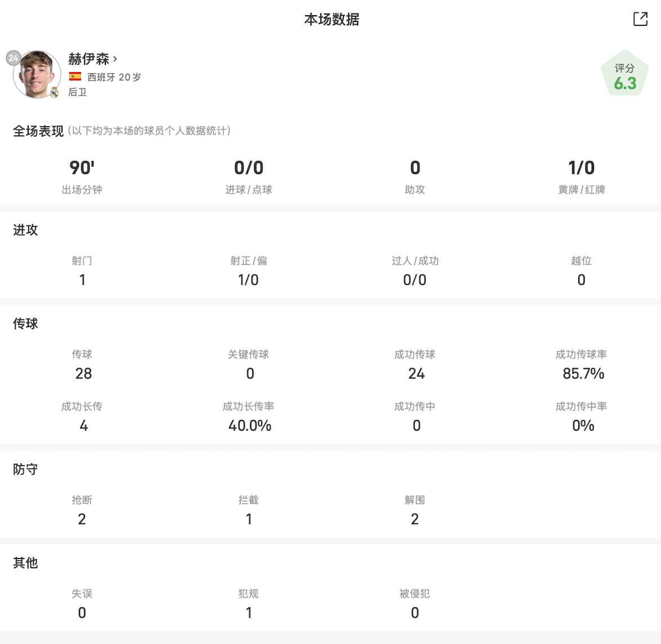The height and width of the screenshot is (644, 661).
Task: Click the 本场数据 page title
Action: [x=331, y=19]
